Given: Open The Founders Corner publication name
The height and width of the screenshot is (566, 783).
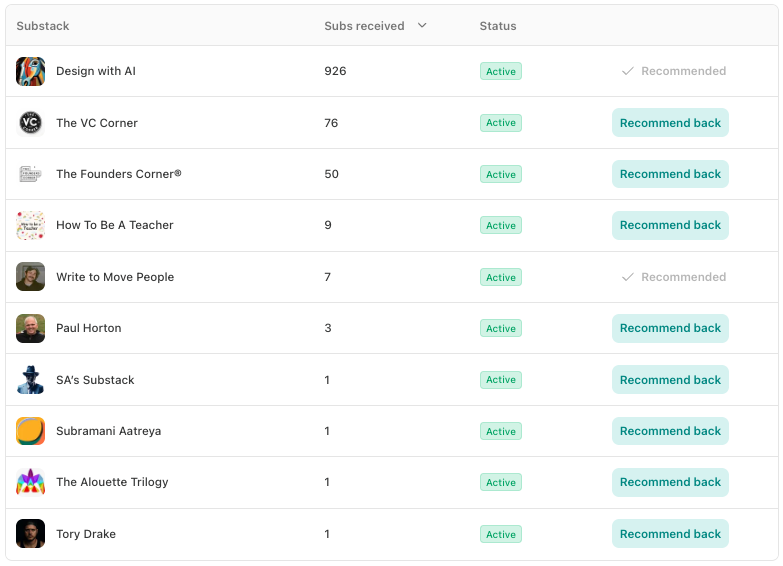Looking at the screenshot, I should (x=119, y=174).
